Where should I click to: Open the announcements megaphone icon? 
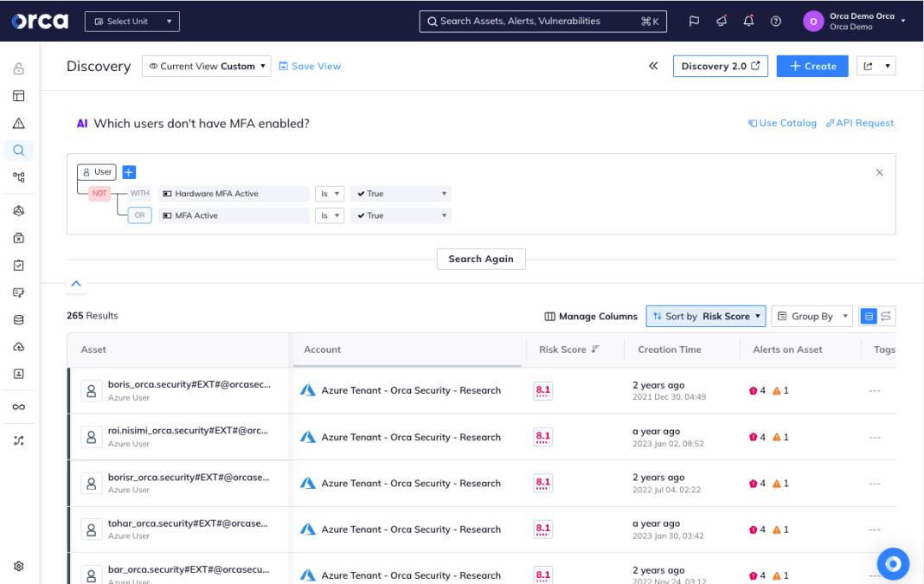722,22
